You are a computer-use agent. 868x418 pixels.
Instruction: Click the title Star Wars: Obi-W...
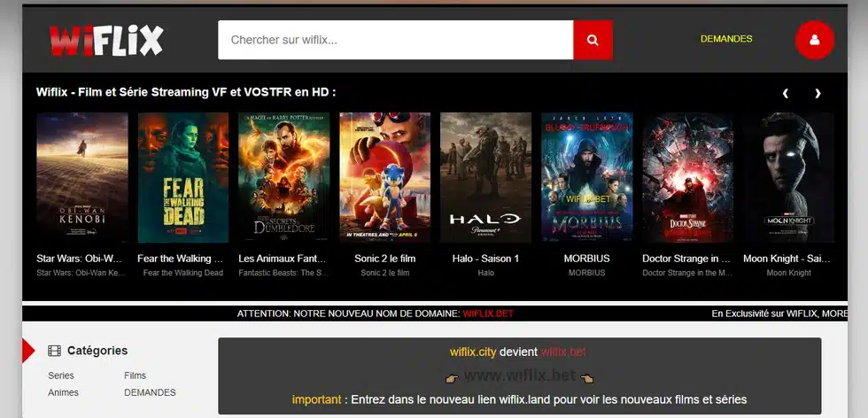[79, 259]
